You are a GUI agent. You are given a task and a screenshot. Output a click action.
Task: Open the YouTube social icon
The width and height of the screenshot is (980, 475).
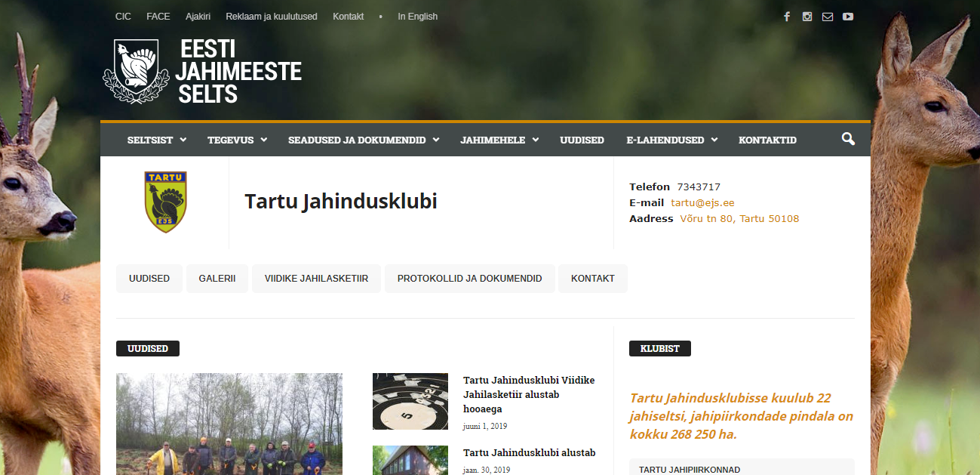click(848, 17)
